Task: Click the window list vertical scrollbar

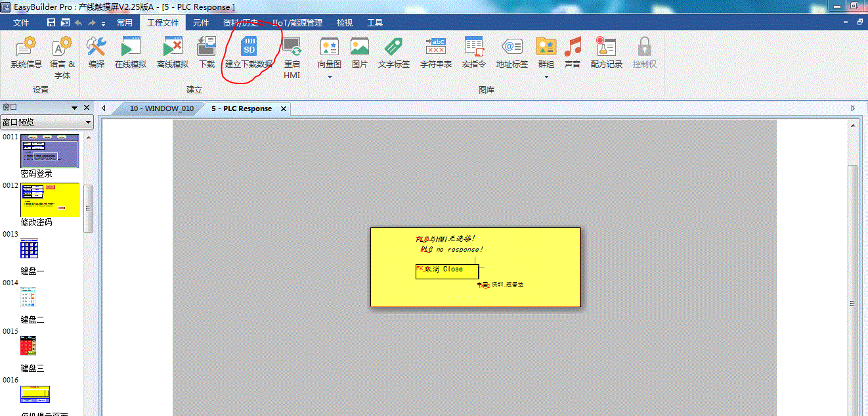Action: tap(88, 208)
